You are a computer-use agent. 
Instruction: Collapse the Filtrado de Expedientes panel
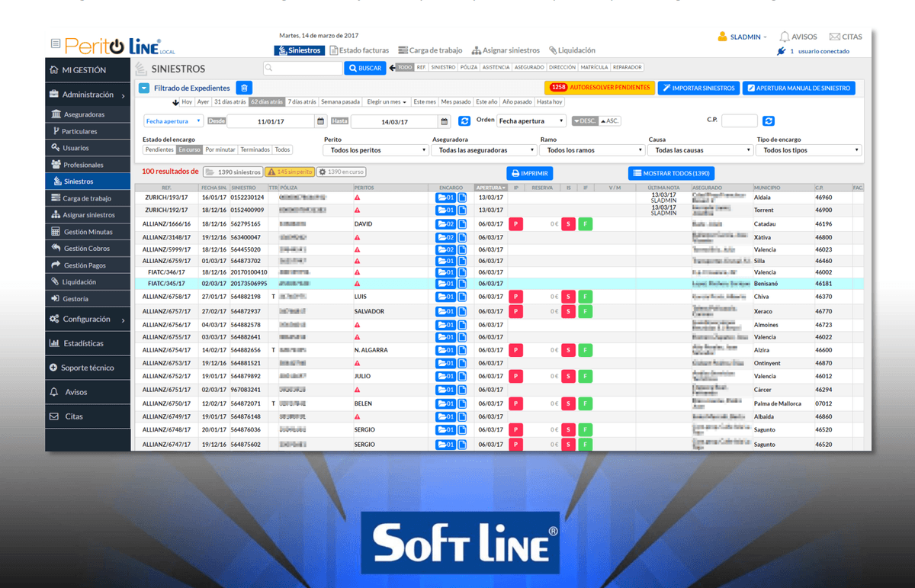(x=144, y=88)
